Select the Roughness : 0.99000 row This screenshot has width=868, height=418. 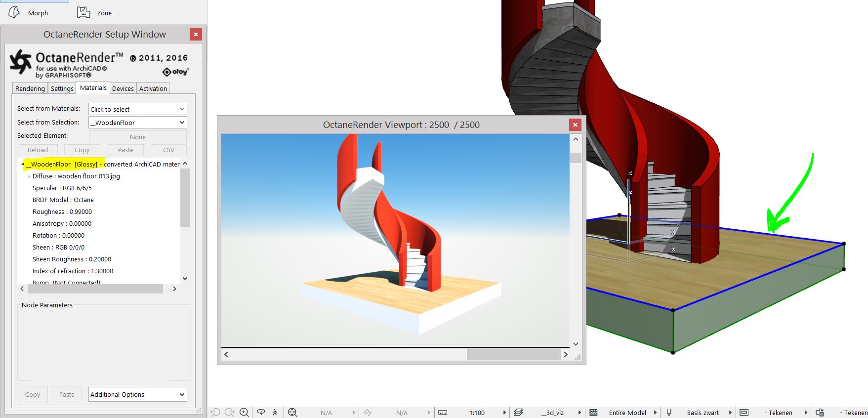click(x=62, y=211)
